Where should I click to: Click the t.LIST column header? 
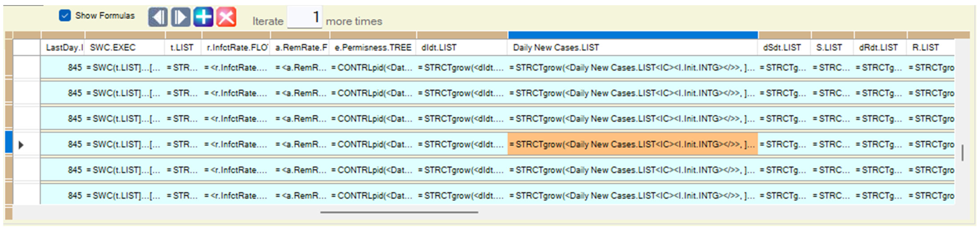pos(183,48)
